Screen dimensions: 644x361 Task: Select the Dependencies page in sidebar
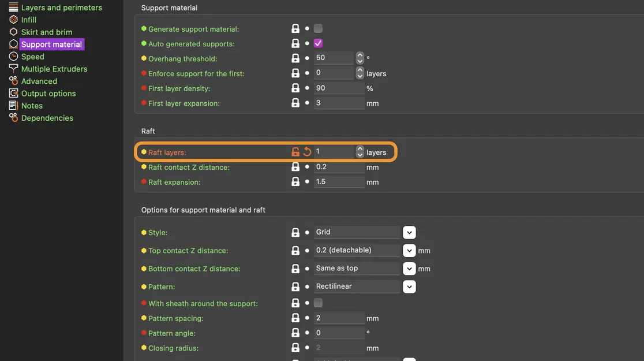point(47,118)
